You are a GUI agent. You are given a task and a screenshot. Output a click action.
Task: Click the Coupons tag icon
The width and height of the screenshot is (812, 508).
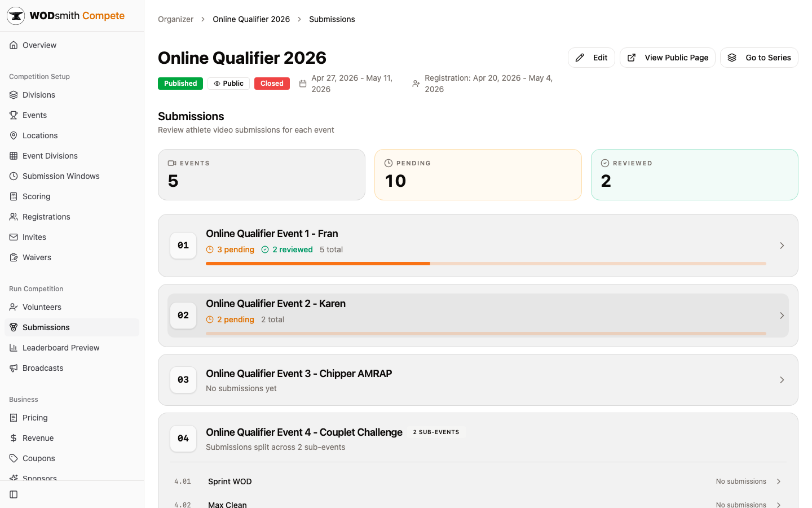coord(14,458)
